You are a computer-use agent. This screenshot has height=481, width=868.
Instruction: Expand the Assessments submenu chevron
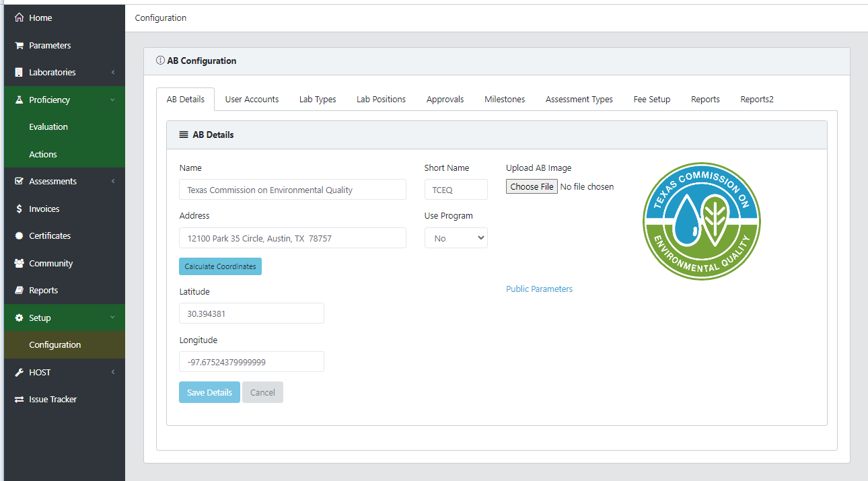click(x=113, y=182)
